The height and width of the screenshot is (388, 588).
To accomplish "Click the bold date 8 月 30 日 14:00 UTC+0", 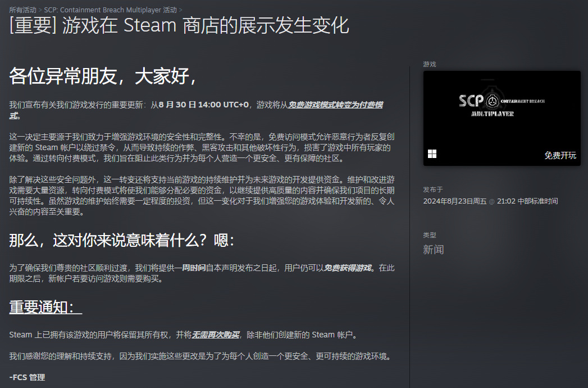I will (204, 105).
